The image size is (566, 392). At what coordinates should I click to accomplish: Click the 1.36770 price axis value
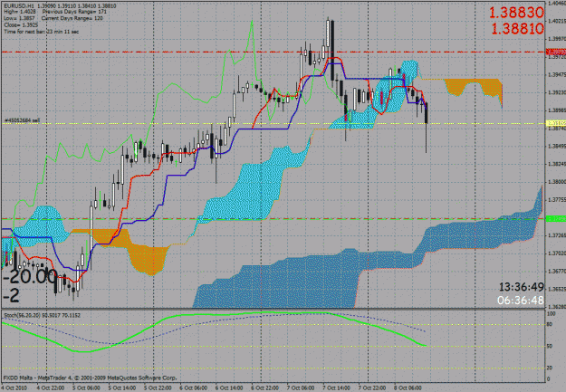[x=556, y=271]
